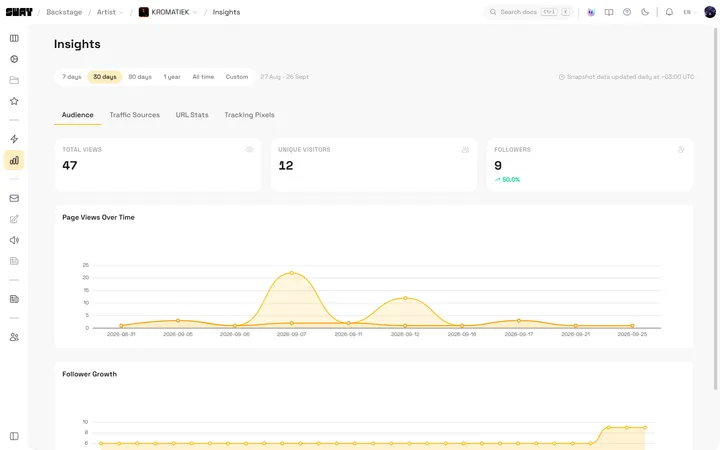Image resolution: width=720 pixels, height=450 pixels.
Task: Click the 2026-09-07 peak data point
Action: (292, 273)
